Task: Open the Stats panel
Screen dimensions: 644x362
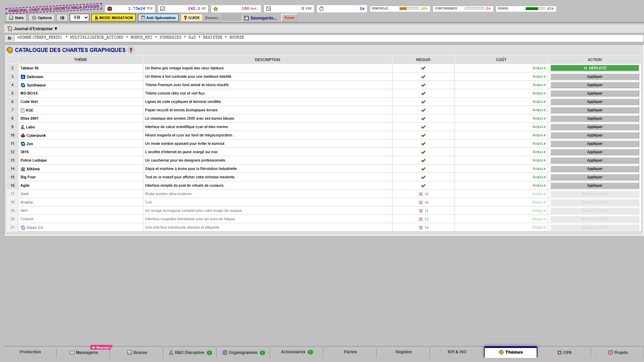Action: [x=16, y=18]
